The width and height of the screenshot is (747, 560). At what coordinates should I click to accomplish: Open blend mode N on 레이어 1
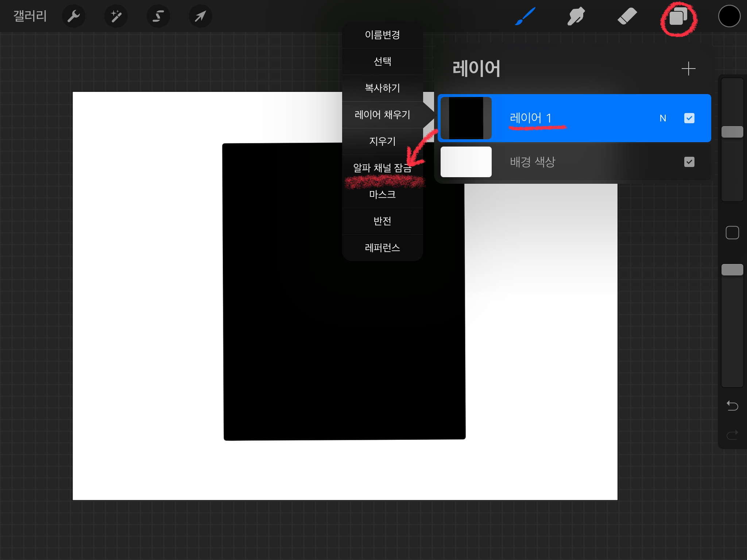pos(663,118)
